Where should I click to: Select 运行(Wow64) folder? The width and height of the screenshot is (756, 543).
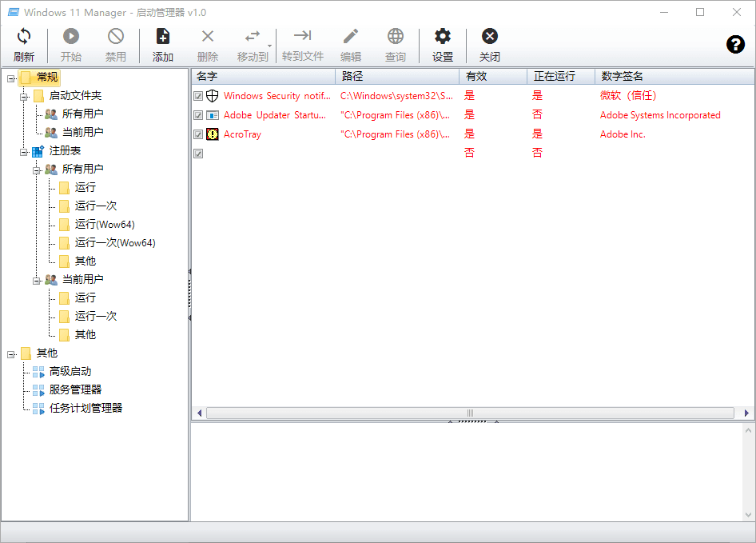coord(105,224)
